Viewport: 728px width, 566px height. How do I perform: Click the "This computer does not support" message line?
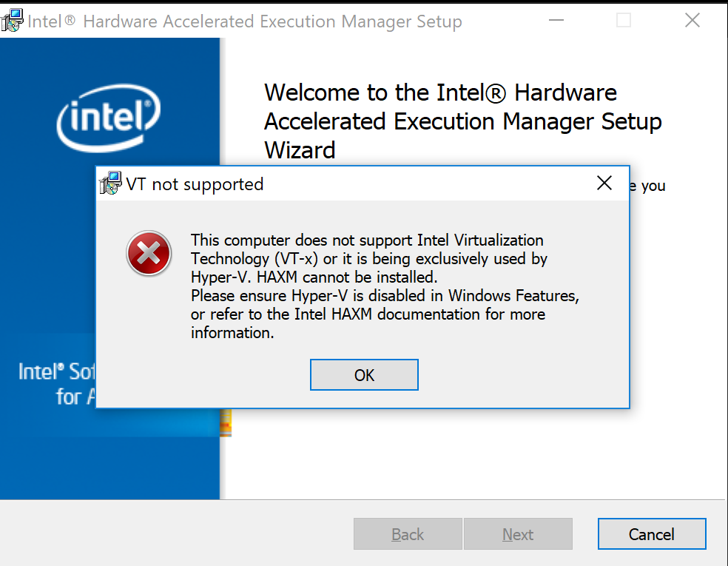coord(367,240)
